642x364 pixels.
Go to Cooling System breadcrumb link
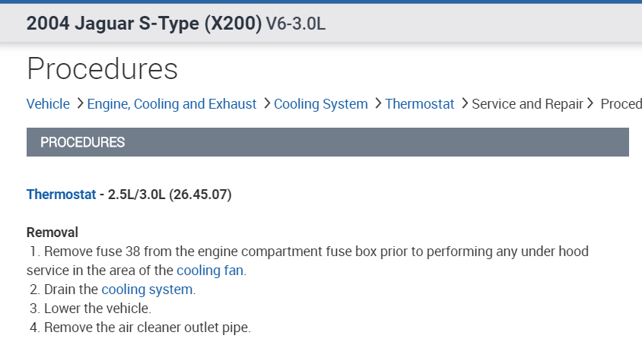pyautogui.click(x=320, y=104)
